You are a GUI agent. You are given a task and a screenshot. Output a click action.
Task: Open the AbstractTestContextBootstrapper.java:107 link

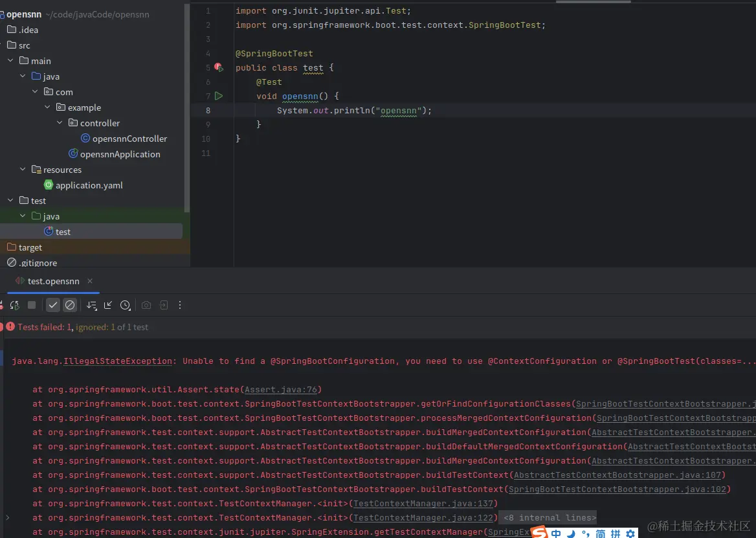tap(617, 475)
